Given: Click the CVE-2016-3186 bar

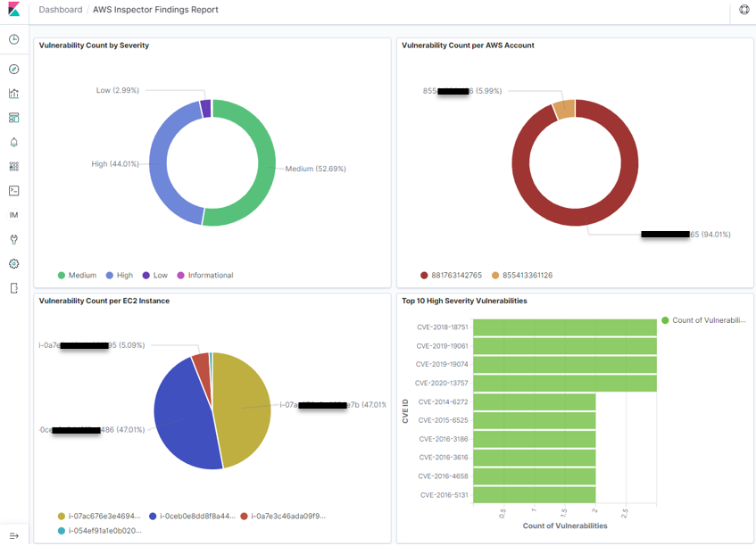Looking at the screenshot, I should (x=535, y=439).
